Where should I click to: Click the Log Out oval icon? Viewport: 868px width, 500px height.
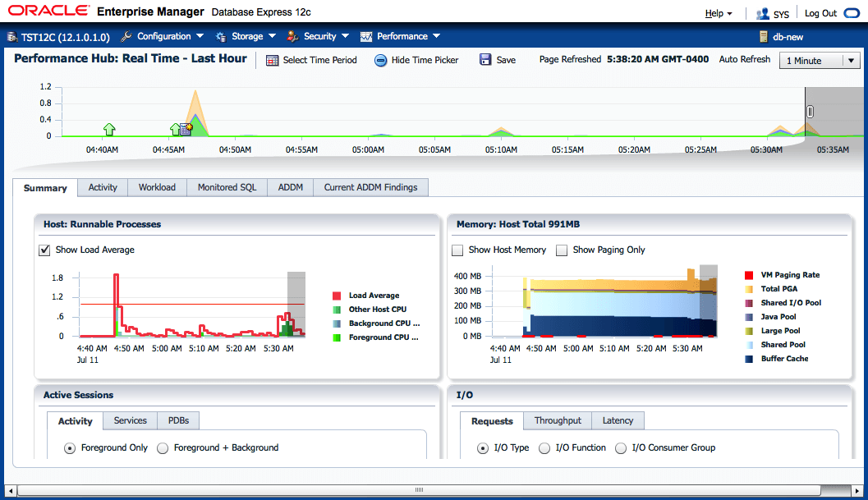click(x=852, y=13)
